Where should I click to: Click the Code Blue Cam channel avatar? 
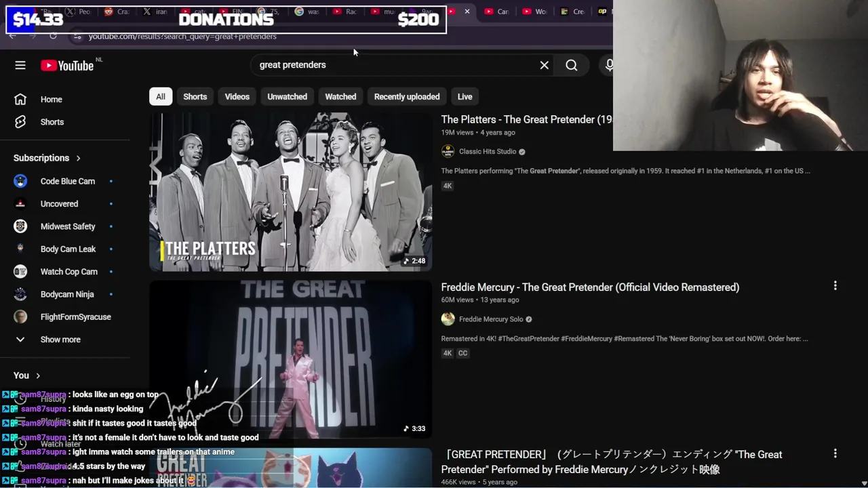click(20, 181)
